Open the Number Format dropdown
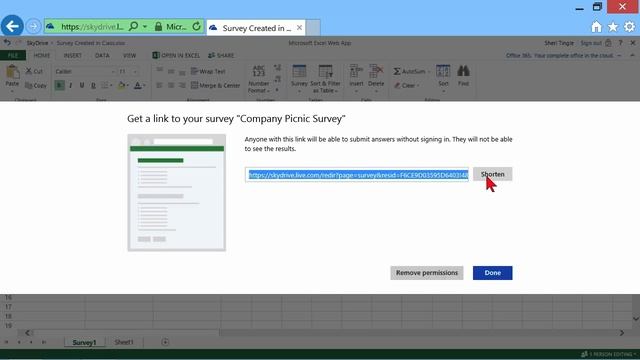Viewport: 640px width, 360px height. pos(259,79)
